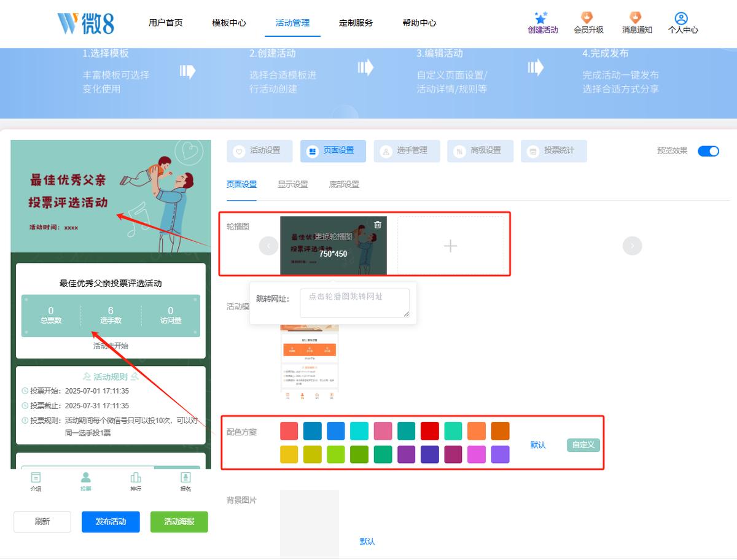Click 默认 link beside color scheme
The width and height of the screenshot is (737, 560).
[x=538, y=445]
